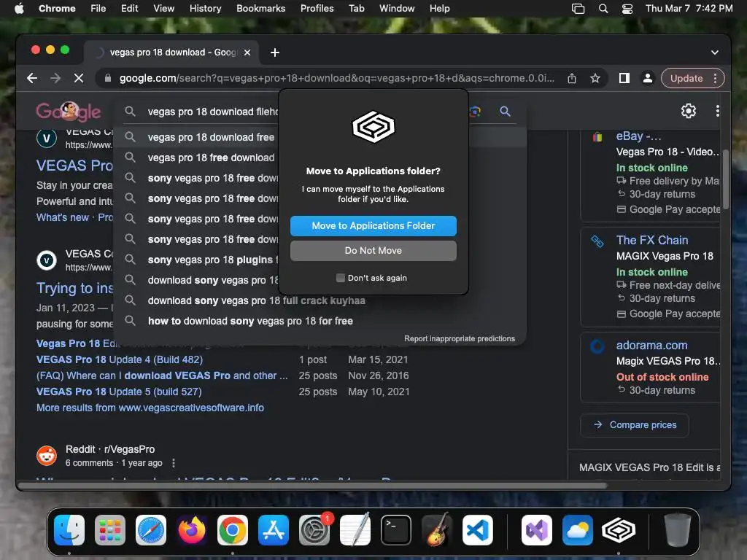
Task: Click the blue search magnifier button
Action: click(505, 112)
